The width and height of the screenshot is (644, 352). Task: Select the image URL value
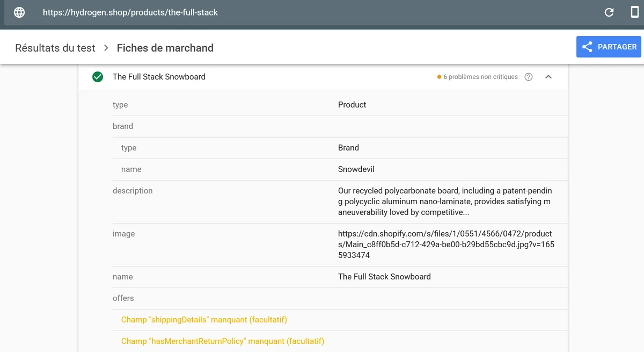[446, 245]
